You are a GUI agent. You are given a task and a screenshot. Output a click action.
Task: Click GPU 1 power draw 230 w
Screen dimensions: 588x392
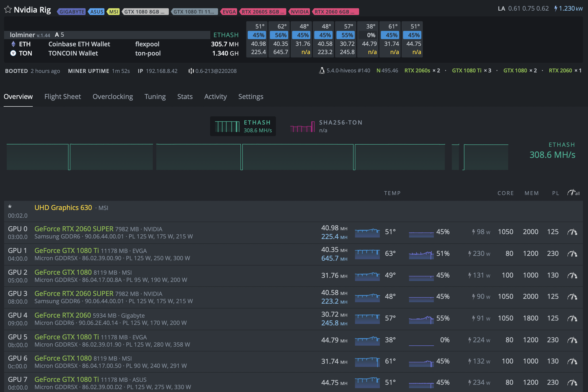click(479, 254)
